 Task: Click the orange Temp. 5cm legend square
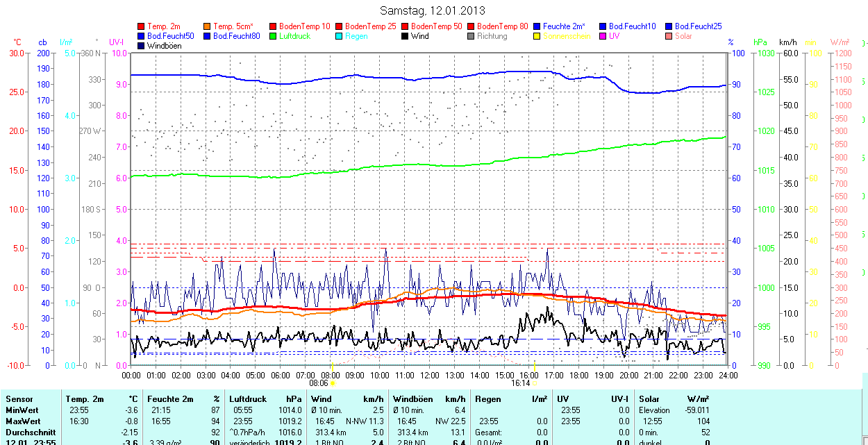click(208, 26)
